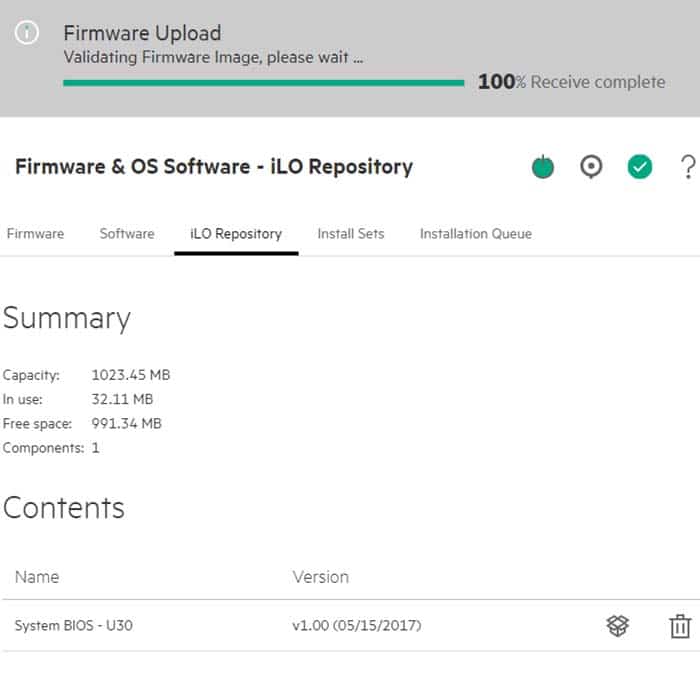The height and width of the screenshot is (700, 700).
Task: Click the Free space value 991.34 MB
Action: coord(126,424)
